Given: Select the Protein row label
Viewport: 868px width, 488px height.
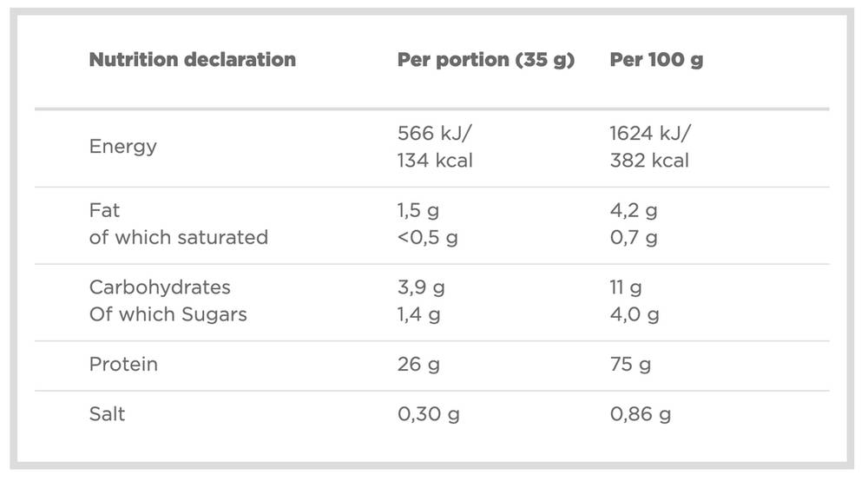Looking at the screenshot, I should [123, 365].
